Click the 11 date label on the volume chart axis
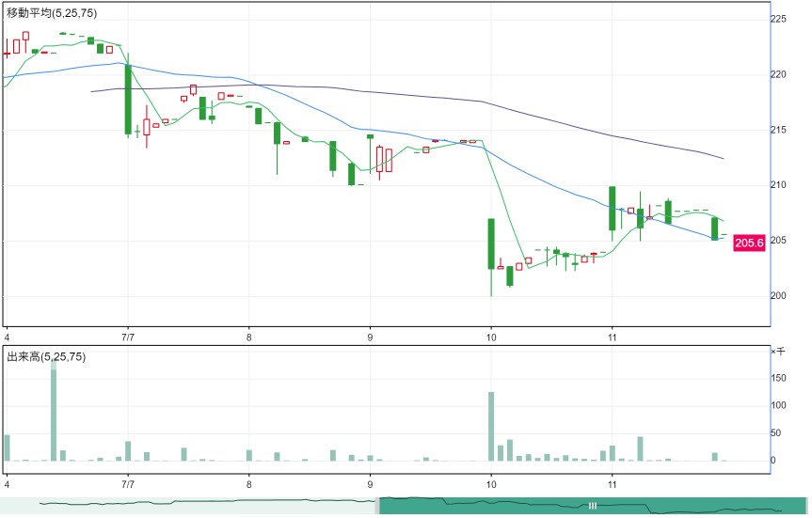Viewport: 812px width, 518px height. point(613,484)
